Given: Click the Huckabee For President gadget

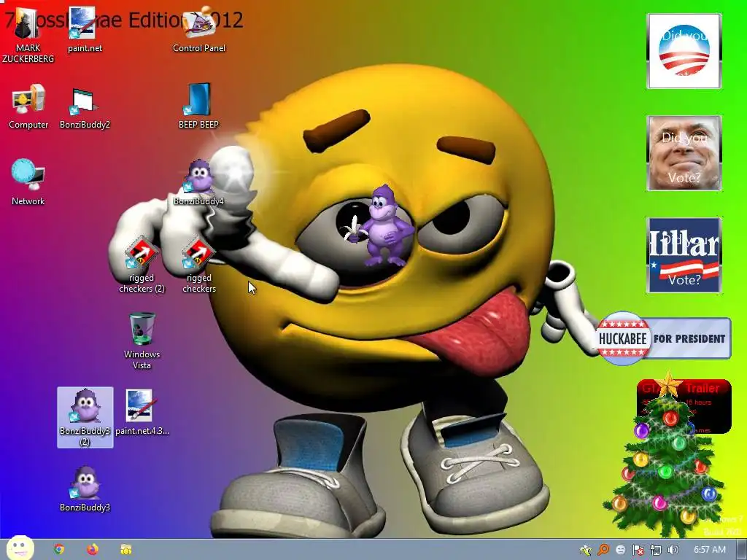Looking at the screenshot, I should tap(664, 338).
